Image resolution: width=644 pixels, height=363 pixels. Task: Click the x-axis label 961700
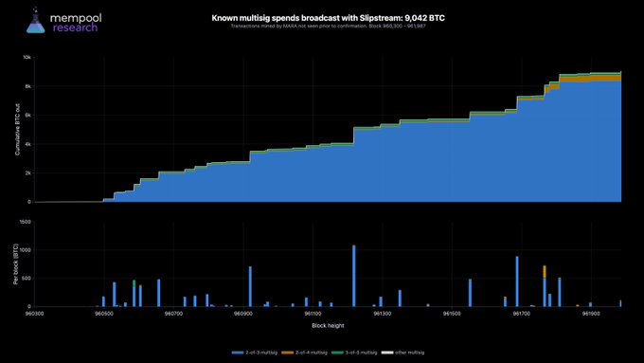tap(521, 314)
